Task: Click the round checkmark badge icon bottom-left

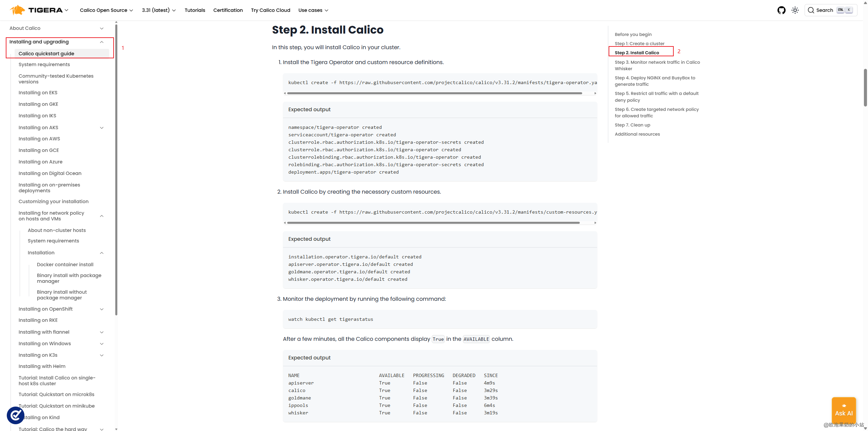Action: pyautogui.click(x=16, y=415)
